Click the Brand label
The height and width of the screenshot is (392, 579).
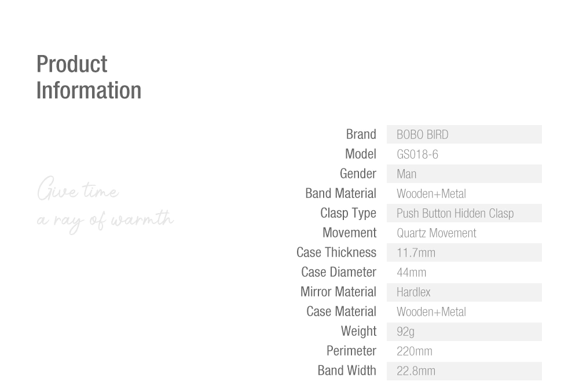(361, 134)
